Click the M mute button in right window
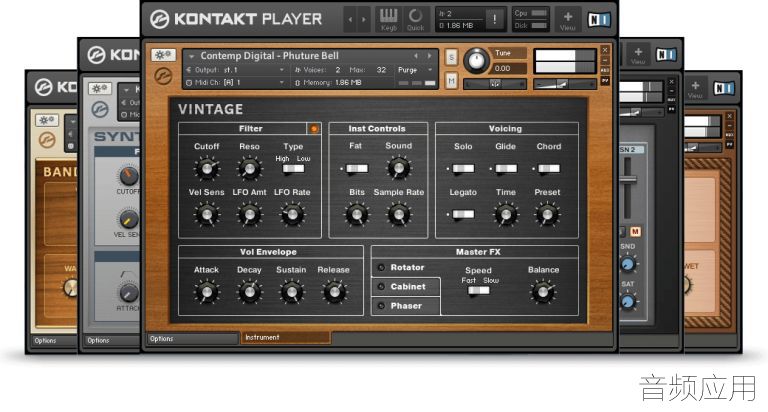Screen dimensions: 768x412 click(x=635, y=232)
